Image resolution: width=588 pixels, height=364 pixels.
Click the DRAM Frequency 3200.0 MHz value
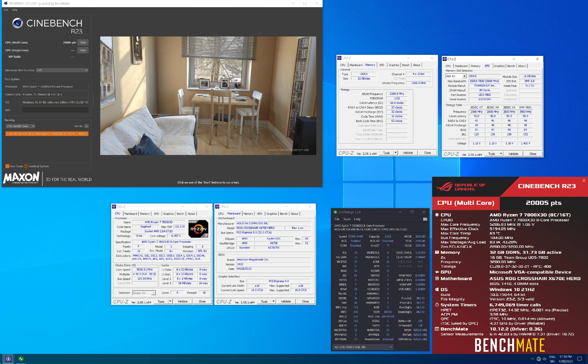[x=397, y=94]
